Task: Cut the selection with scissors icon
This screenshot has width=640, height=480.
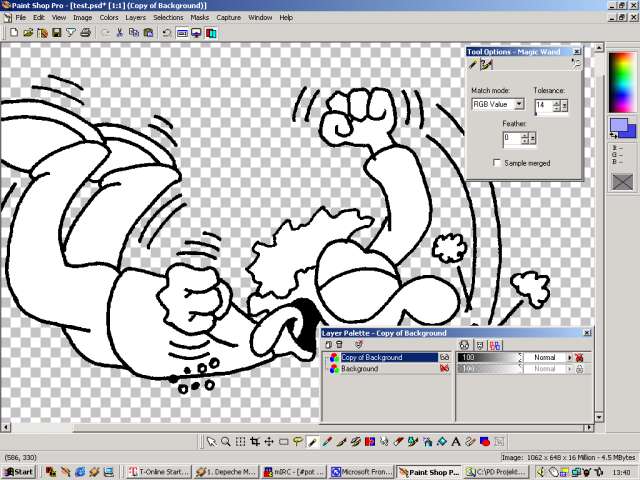Action: (120, 33)
